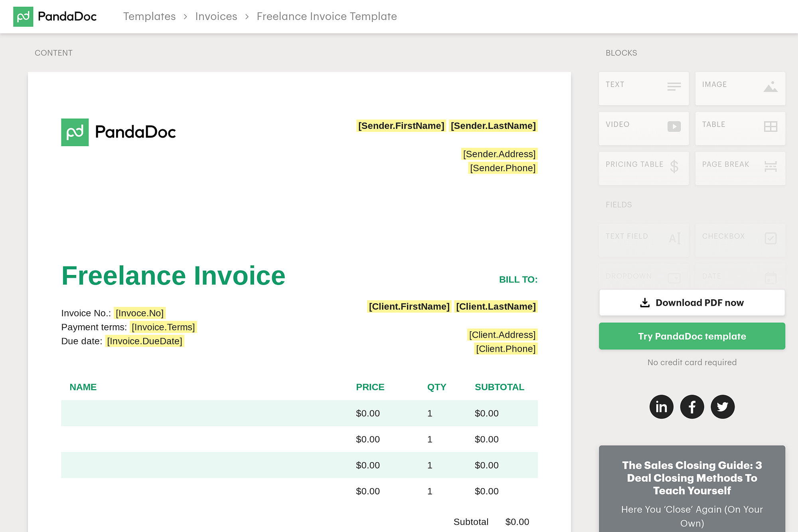Click Freelance Invoice Template breadcrumb
The image size is (798, 532).
pos(327,16)
